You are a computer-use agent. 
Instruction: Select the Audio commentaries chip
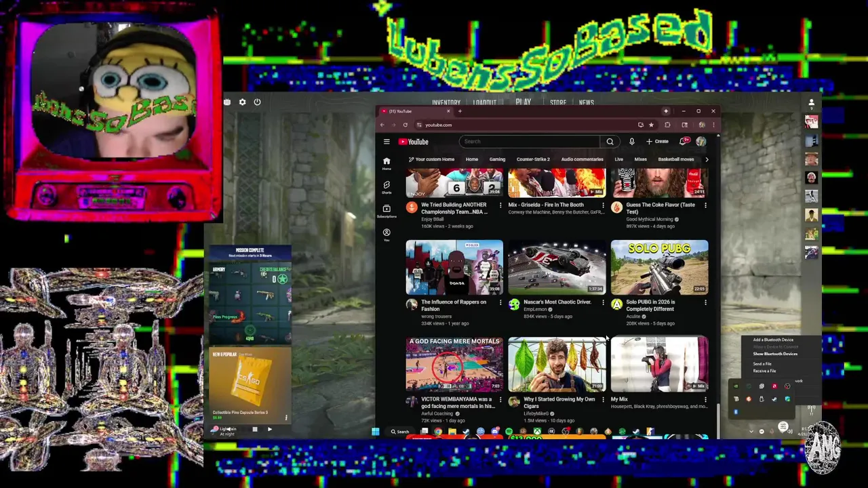click(582, 159)
